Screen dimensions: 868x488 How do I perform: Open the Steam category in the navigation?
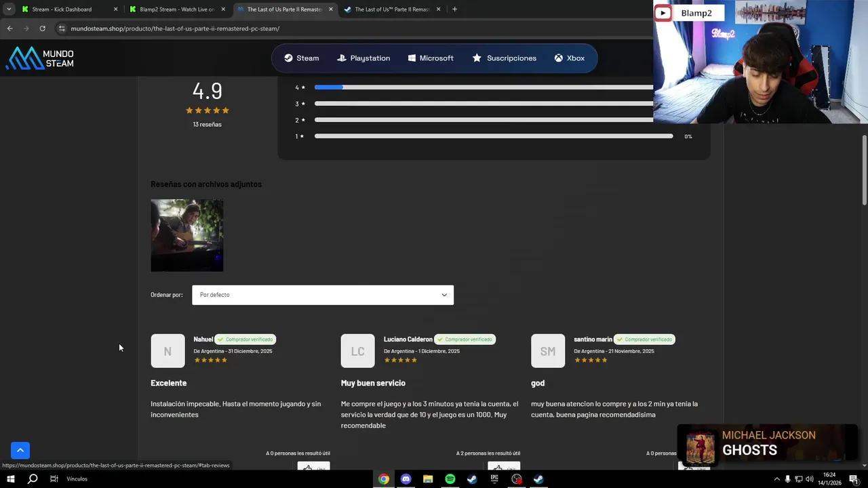(301, 58)
